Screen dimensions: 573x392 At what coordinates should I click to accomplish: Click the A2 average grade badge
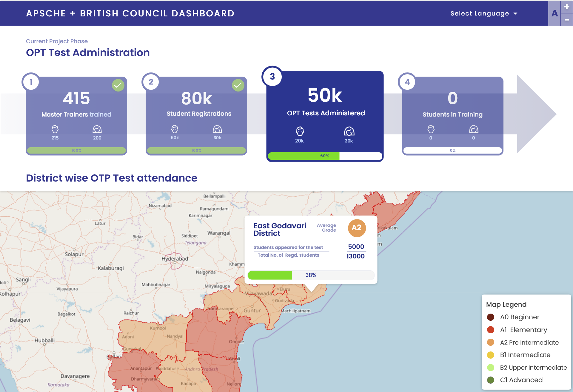pos(357,228)
